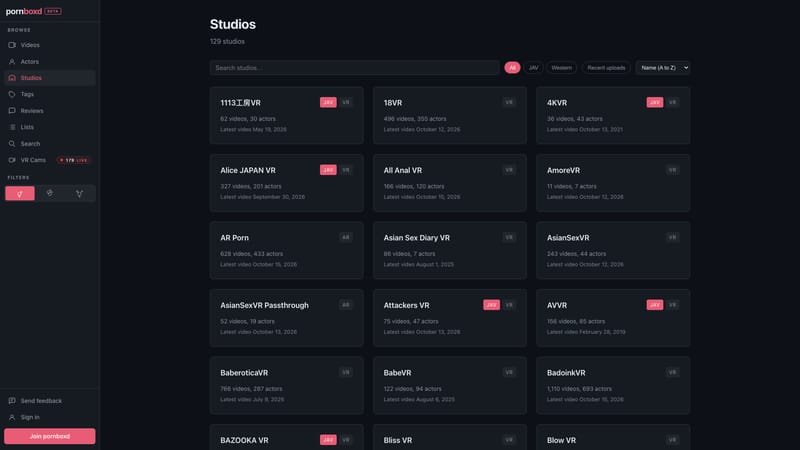Open the 18VR studio card

(449, 115)
